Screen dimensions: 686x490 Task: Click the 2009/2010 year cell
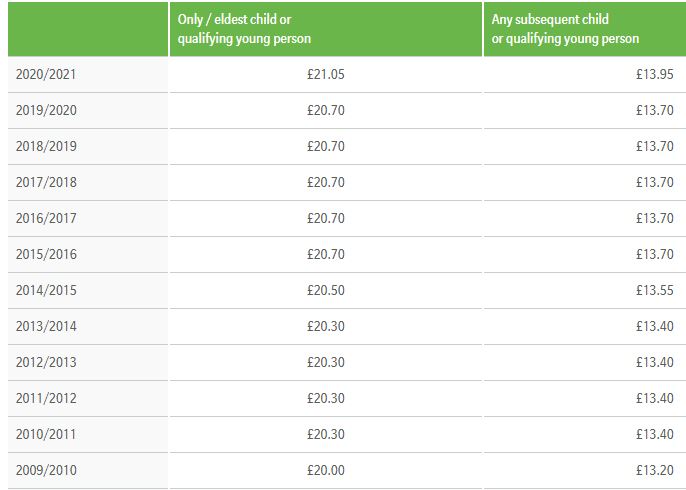pyautogui.click(x=46, y=471)
